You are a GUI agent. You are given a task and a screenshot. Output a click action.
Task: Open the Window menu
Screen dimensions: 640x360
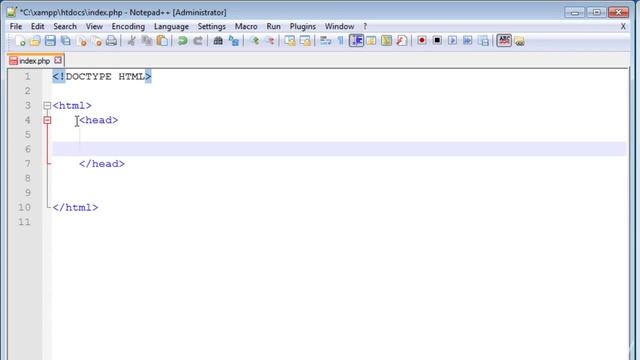(x=340, y=27)
